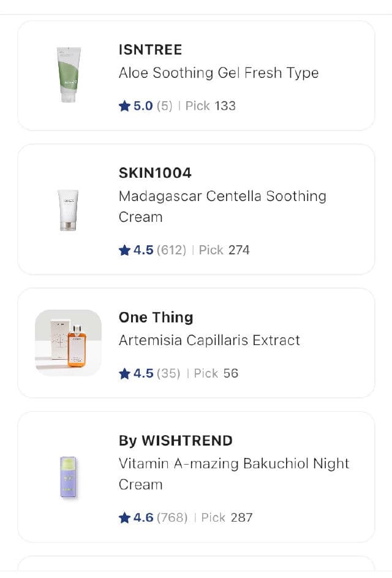The image size is (392, 578).
Task: Show the 768 reviews for Bakuchiol cream
Action: click(x=172, y=517)
